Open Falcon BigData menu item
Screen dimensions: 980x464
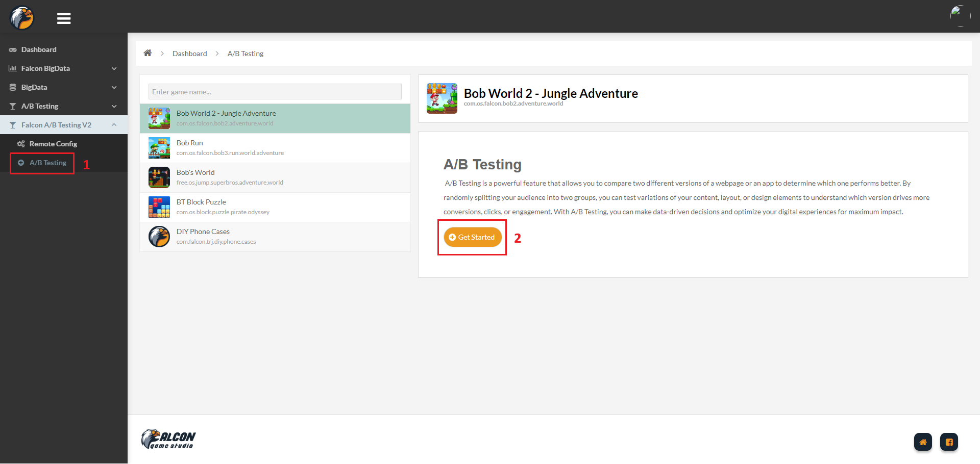coord(64,68)
